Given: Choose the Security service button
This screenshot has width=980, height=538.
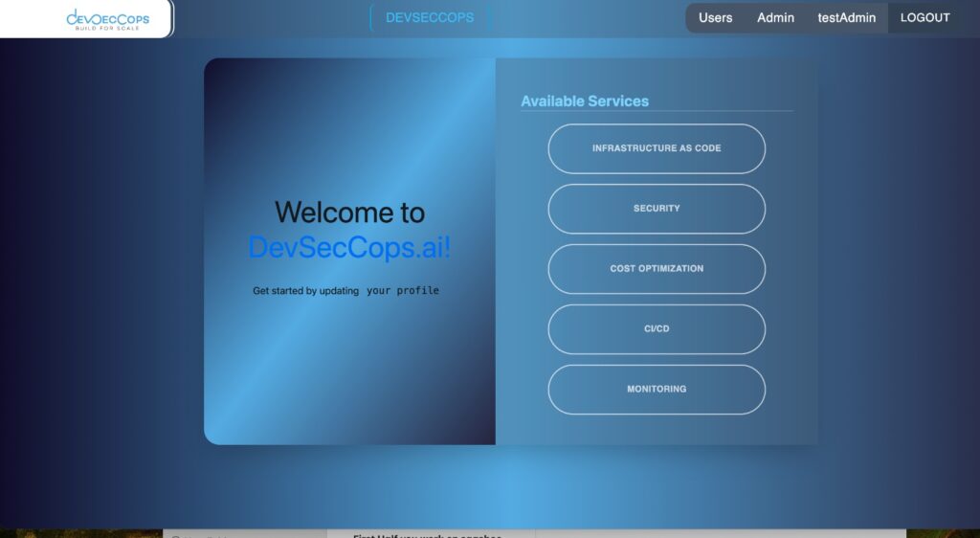Looking at the screenshot, I should click(657, 209).
